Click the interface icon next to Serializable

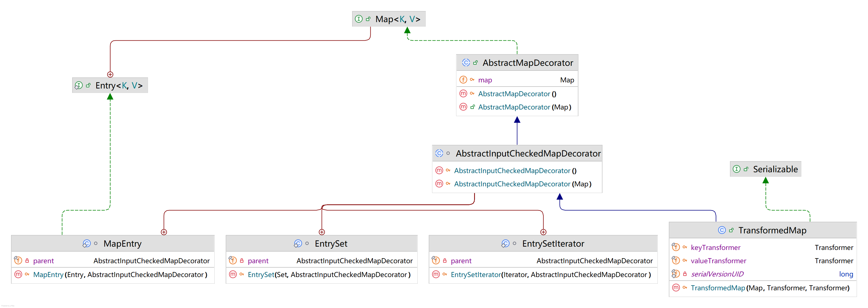pos(737,169)
